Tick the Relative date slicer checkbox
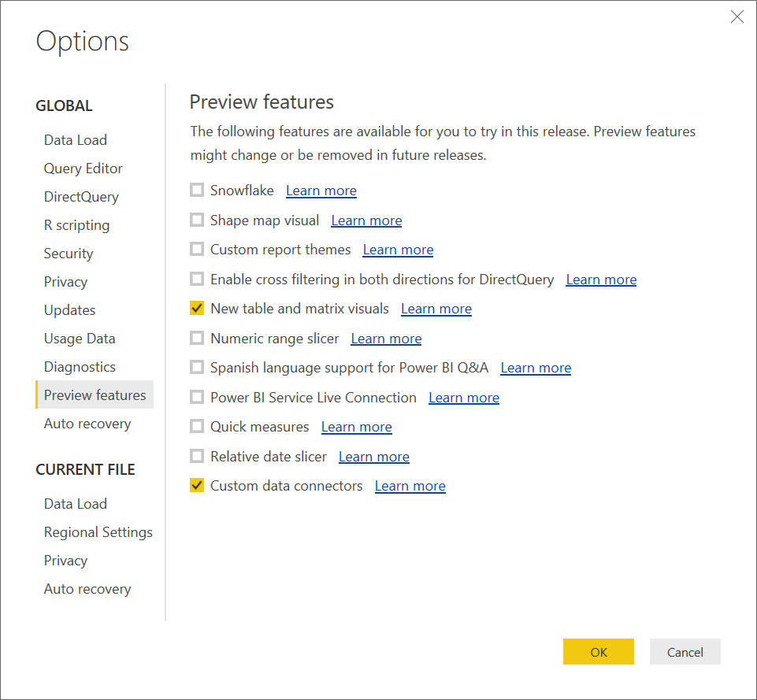 [x=197, y=457]
